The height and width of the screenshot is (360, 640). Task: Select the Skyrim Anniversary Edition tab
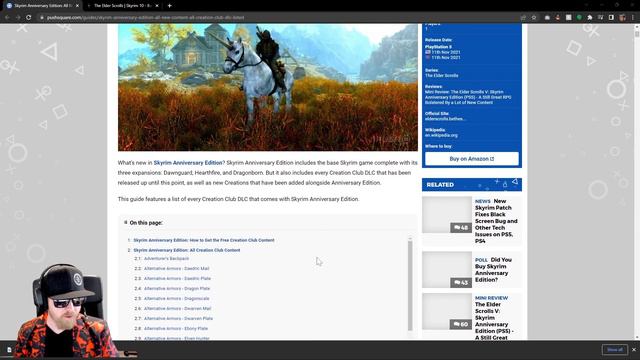43,6
